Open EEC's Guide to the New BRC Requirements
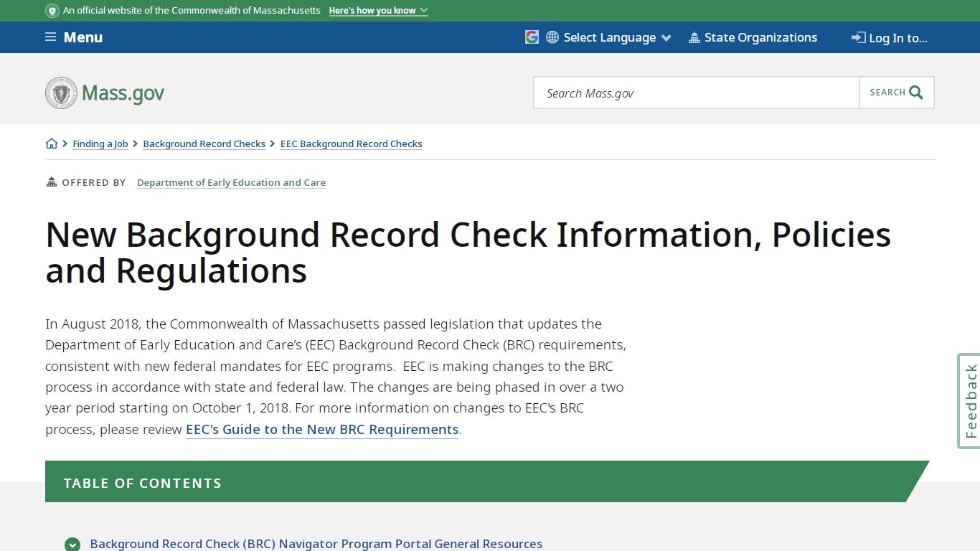Screen dimensions: 980x551 coord(322,429)
